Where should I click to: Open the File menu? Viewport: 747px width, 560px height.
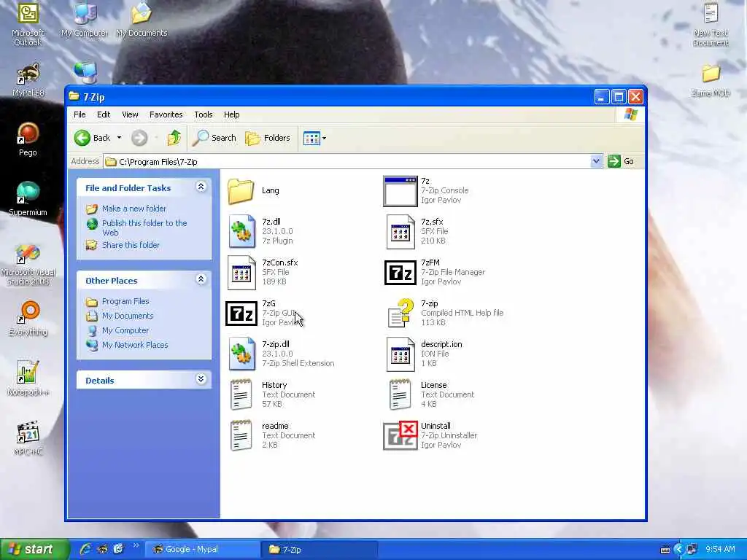(80, 114)
